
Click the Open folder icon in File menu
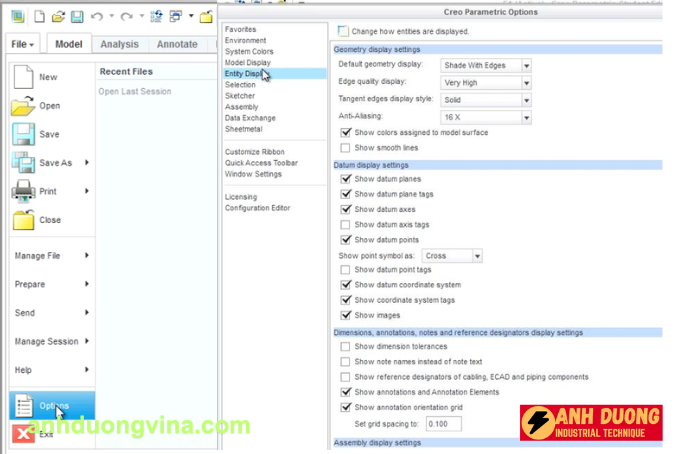pyautogui.click(x=24, y=105)
